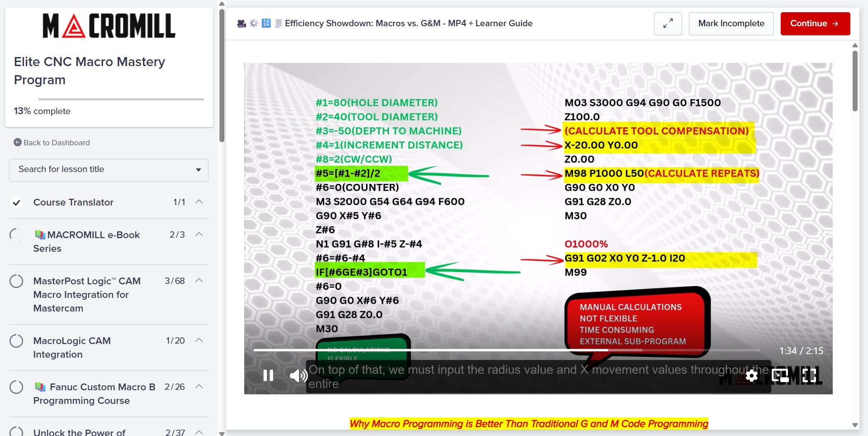Screen dimensions: 868x436
Task: Enter video fullscreen mode icon
Action: pos(809,375)
